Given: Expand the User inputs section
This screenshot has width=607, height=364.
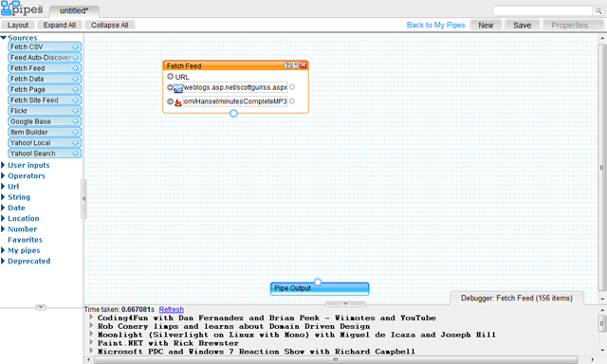Looking at the screenshot, I should click(x=3, y=165).
